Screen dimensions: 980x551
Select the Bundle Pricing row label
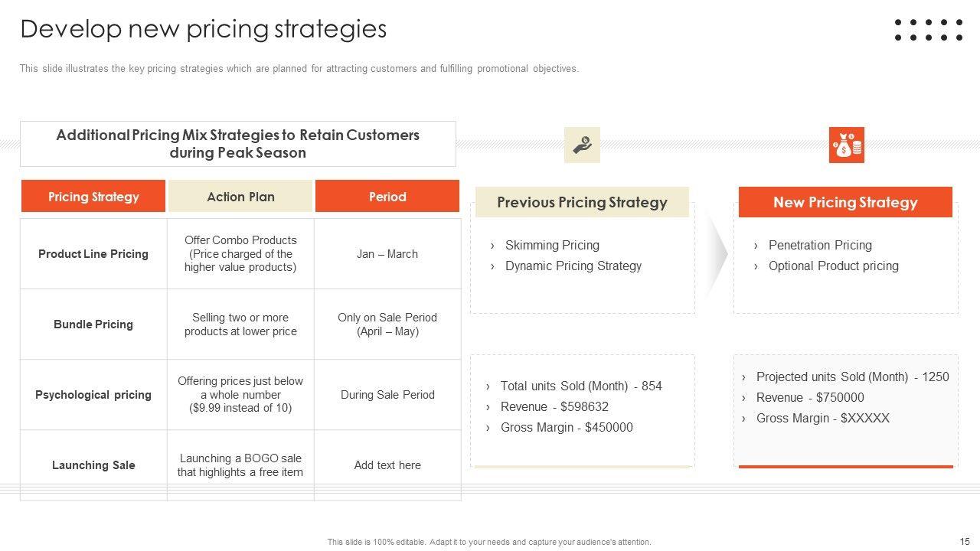[93, 324]
